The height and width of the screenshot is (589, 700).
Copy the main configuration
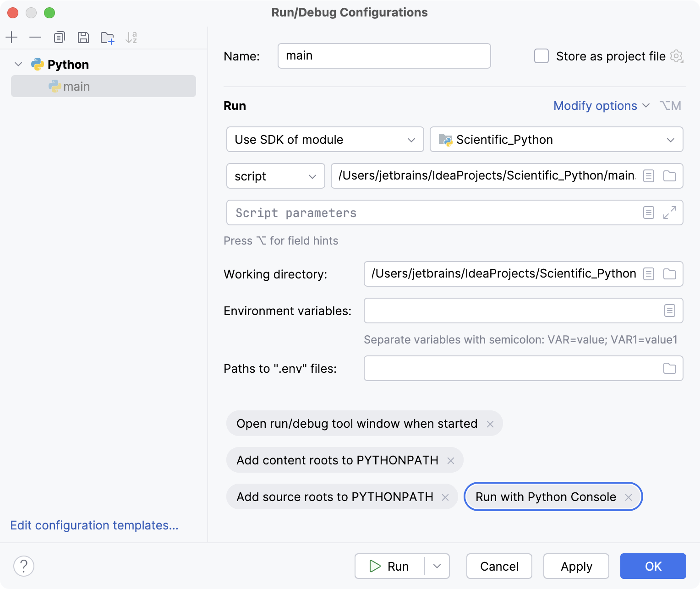(59, 38)
